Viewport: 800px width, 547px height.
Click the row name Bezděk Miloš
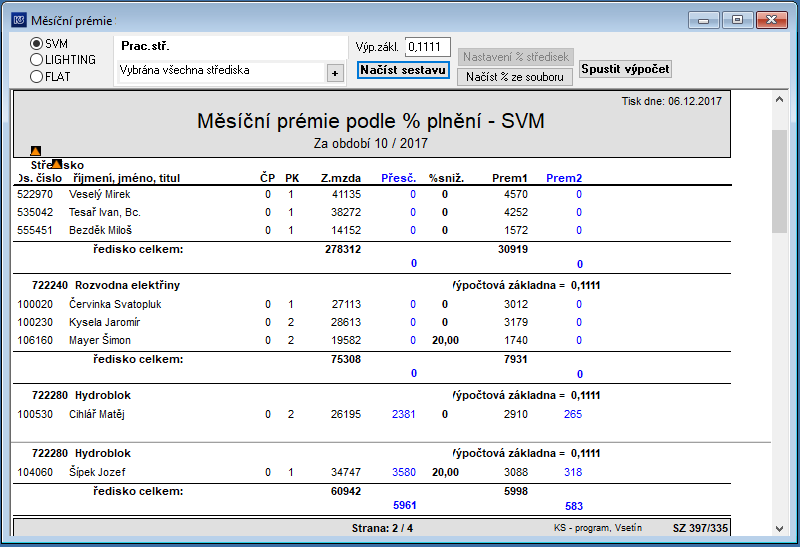point(100,230)
